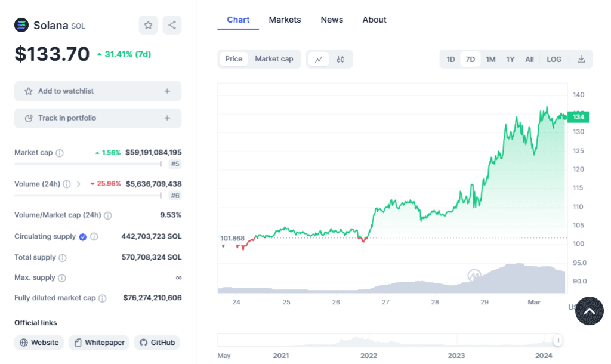The height and width of the screenshot is (364, 611).
Task: Open the Whitepaper link
Action: coord(99,343)
